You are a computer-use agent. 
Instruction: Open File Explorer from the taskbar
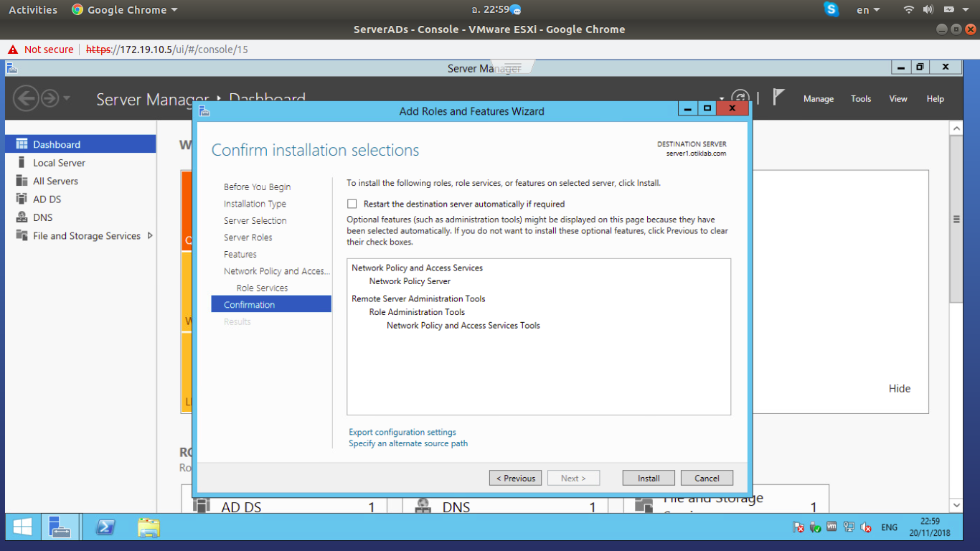[x=149, y=528]
